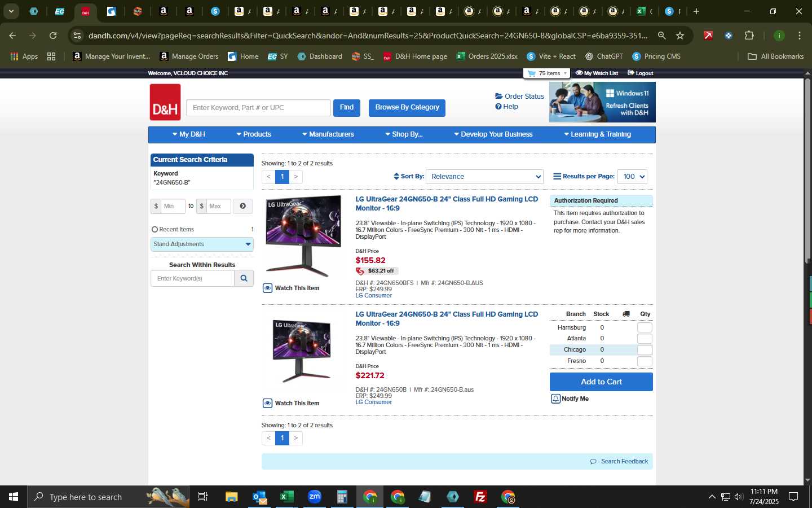Image resolution: width=812 pixels, height=508 pixels.
Task: Open Windows Start menu
Action: tap(14, 497)
